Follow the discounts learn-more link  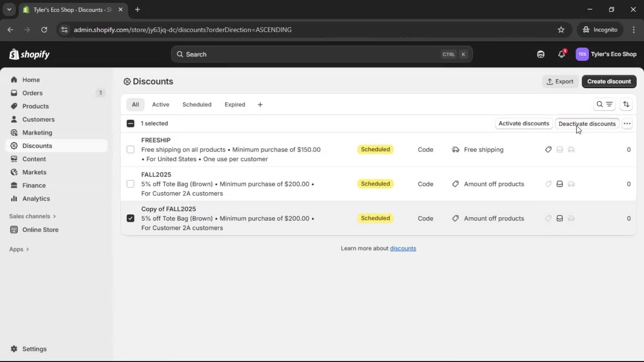(403, 248)
